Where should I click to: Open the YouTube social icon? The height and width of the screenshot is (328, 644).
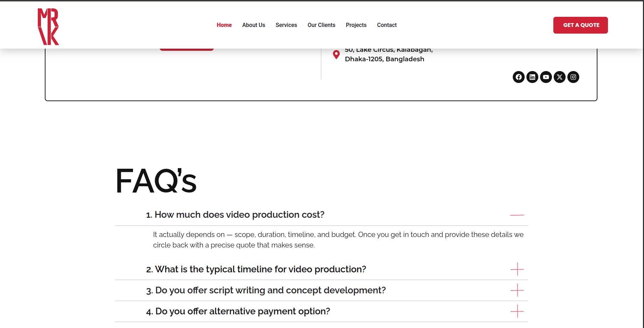coord(546,77)
